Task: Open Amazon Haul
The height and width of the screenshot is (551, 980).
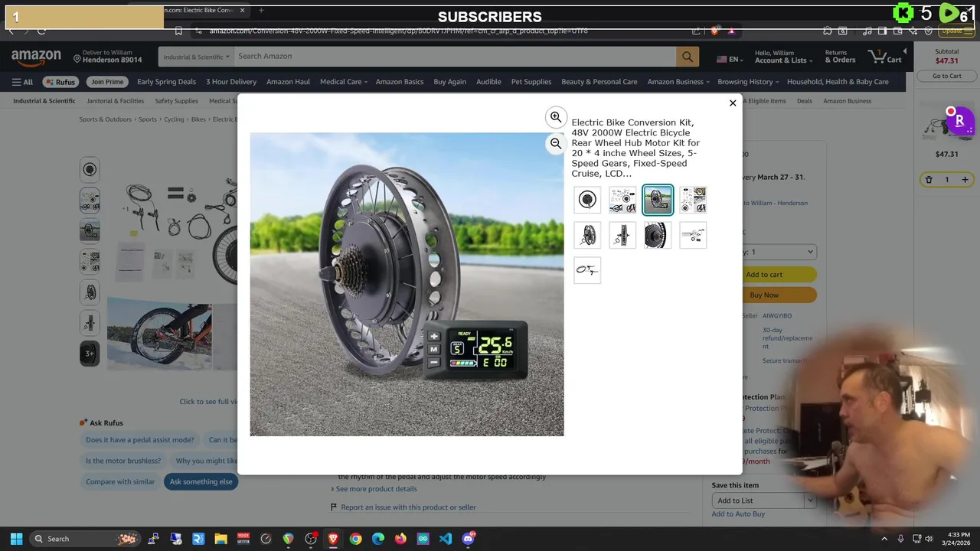Action: tap(288, 82)
